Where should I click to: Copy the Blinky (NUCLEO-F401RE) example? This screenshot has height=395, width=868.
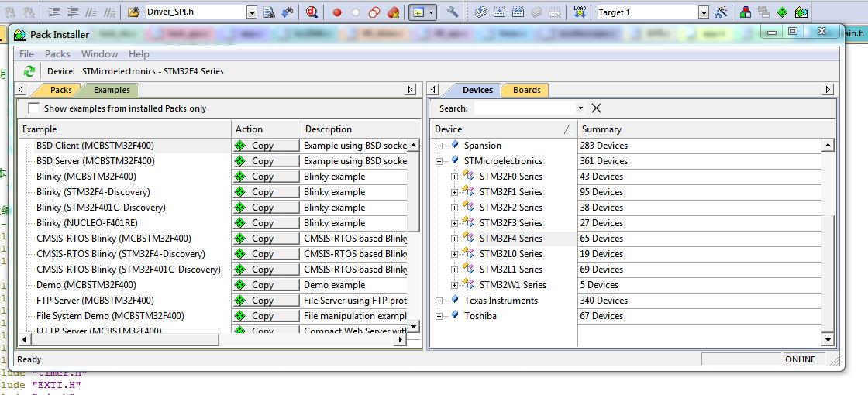267,223
